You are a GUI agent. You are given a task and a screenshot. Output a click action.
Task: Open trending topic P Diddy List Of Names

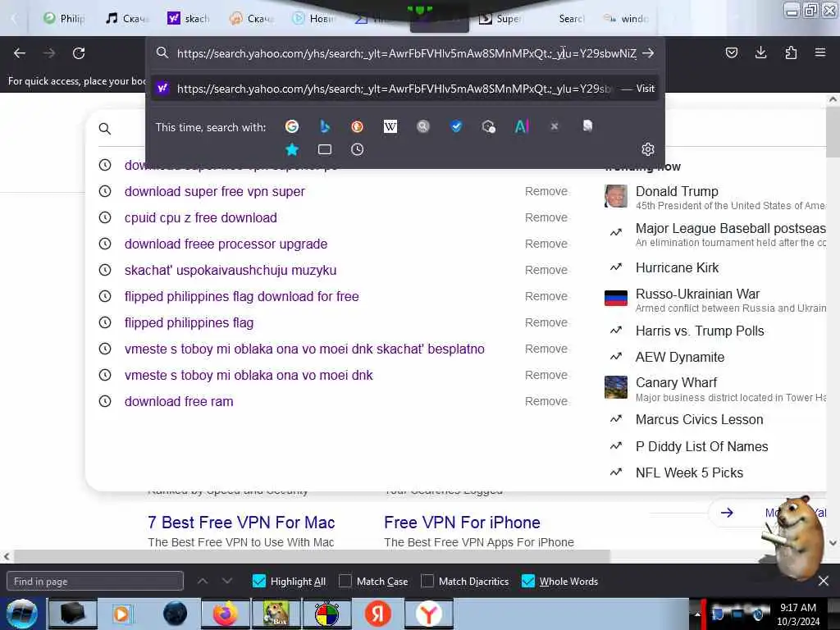[x=702, y=446]
